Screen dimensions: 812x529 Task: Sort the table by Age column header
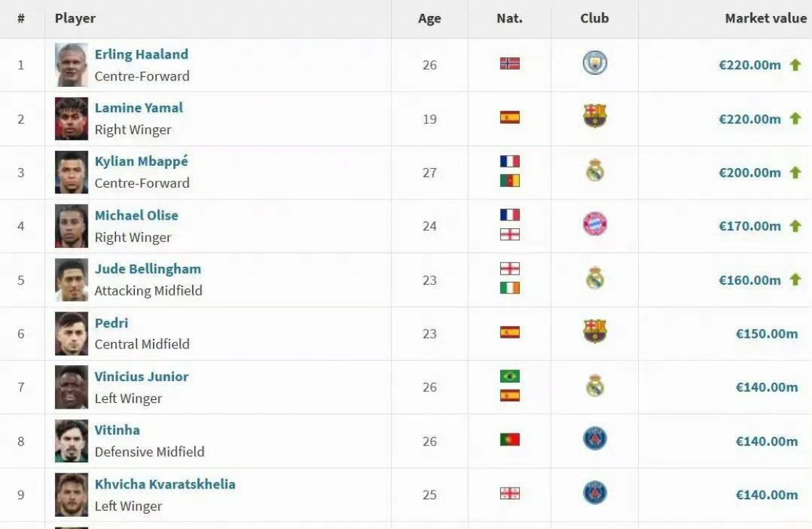(x=429, y=18)
